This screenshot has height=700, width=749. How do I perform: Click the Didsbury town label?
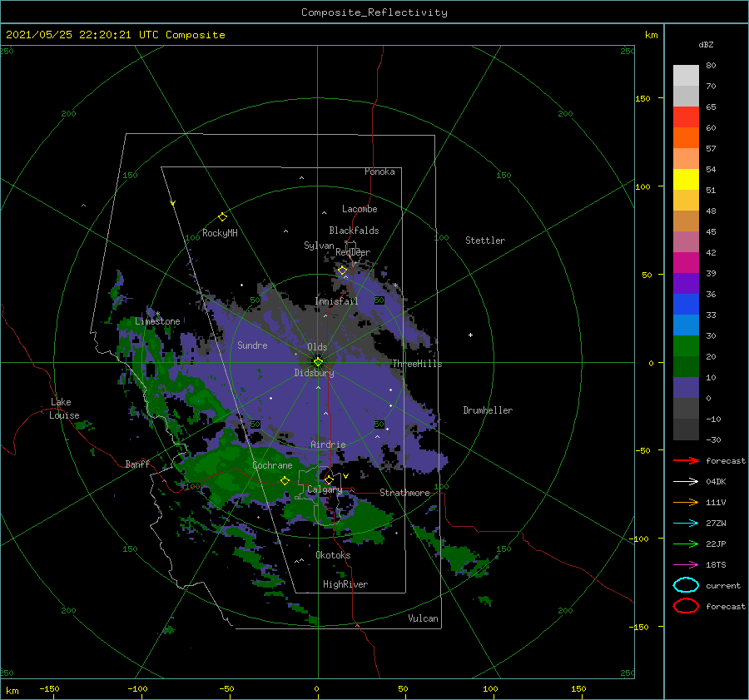[314, 373]
